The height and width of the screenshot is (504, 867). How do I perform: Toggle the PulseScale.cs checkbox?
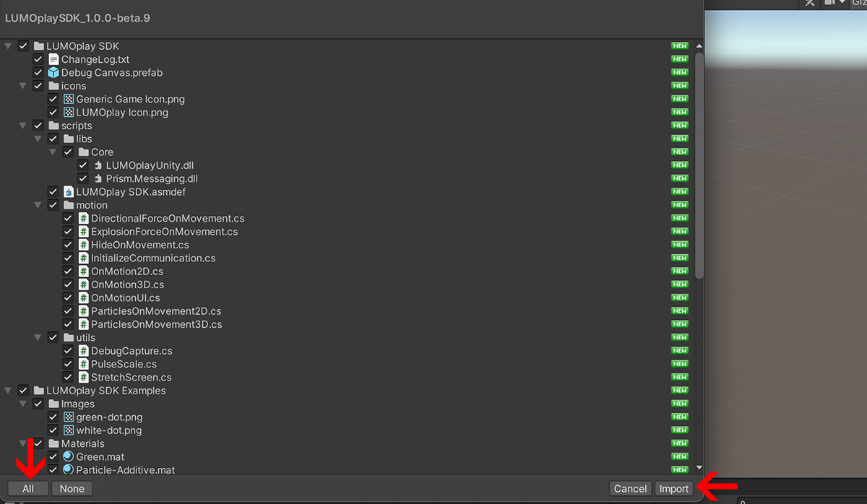(68, 364)
